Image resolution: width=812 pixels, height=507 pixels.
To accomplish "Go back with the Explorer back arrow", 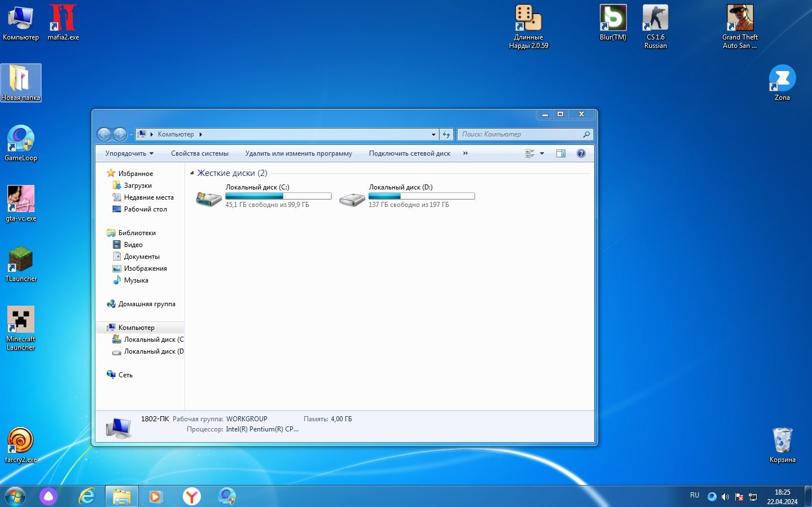I will (x=104, y=134).
